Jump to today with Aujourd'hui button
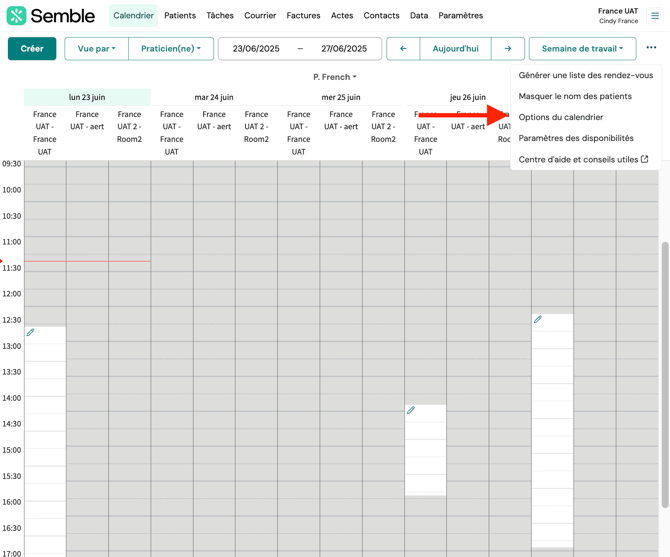 coord(455,48)
